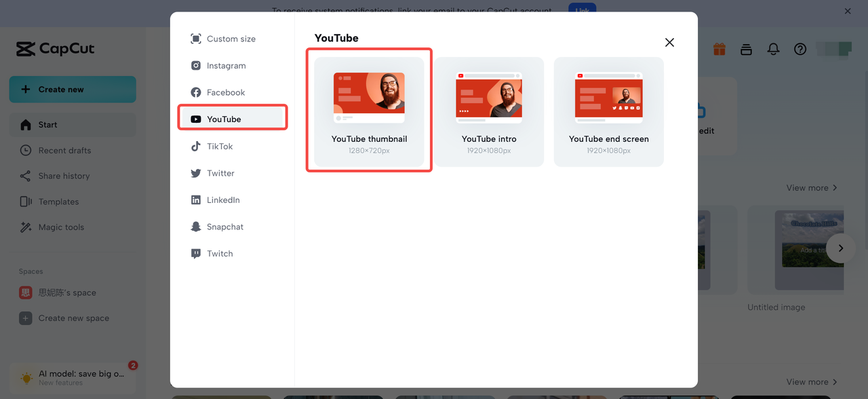Open help question mark icon
Viewport: 868px width, 399px height.
800,49
